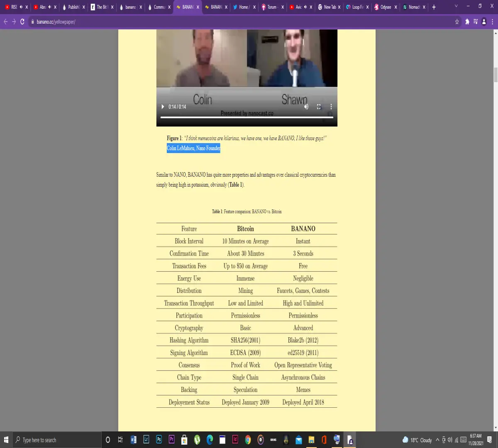Switch to the Odysee tab
The height and width of the screenshot is (448, 498).
385,7
